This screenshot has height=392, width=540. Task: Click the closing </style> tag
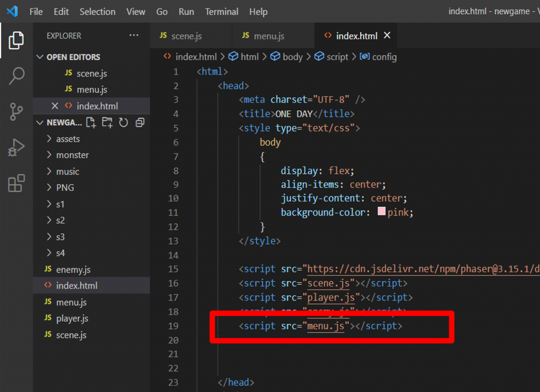coord(259,241)
